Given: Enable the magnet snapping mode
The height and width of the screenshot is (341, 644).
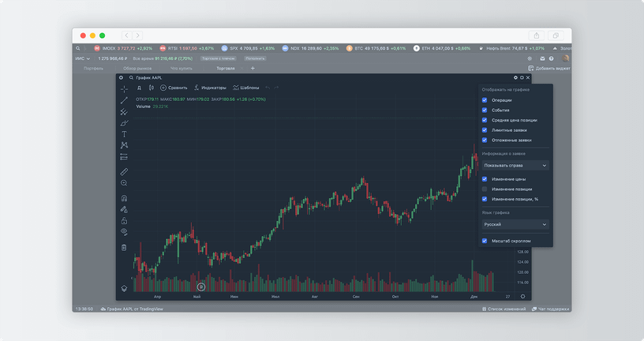Looking at the screenshot, I should coord(124,198).
